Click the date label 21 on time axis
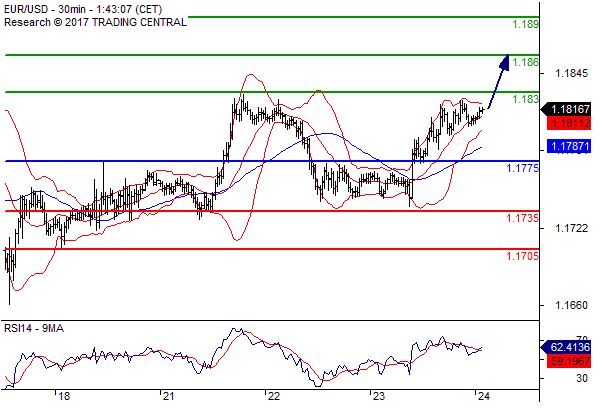Screen dimensions: 602x412 pos(168,396)
